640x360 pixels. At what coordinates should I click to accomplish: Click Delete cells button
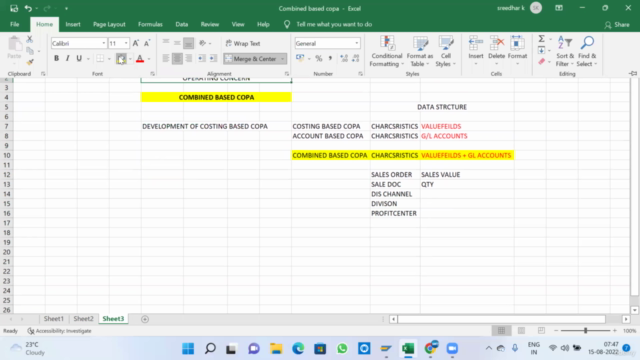[497, 52]
